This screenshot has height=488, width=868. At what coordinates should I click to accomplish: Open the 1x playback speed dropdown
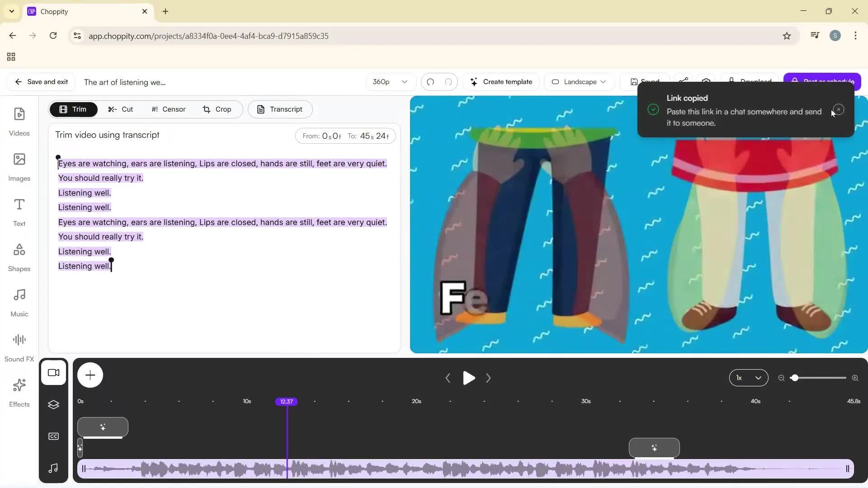tap(748, 378)
